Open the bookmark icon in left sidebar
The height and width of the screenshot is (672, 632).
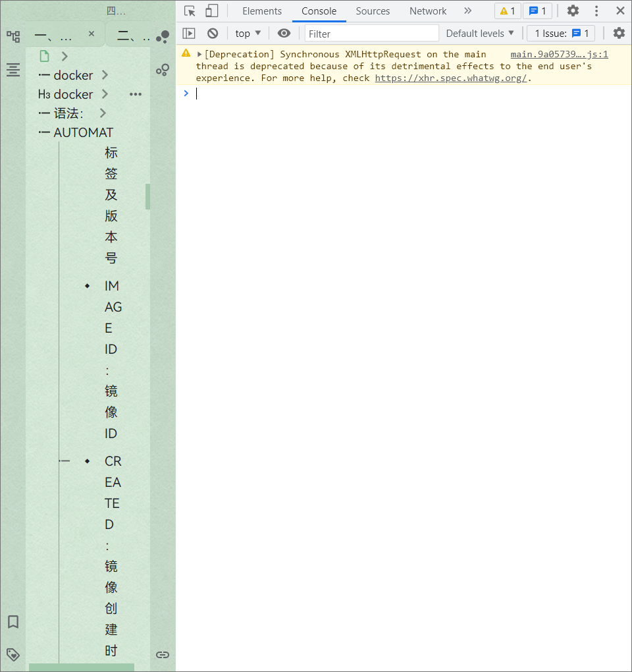13,621
